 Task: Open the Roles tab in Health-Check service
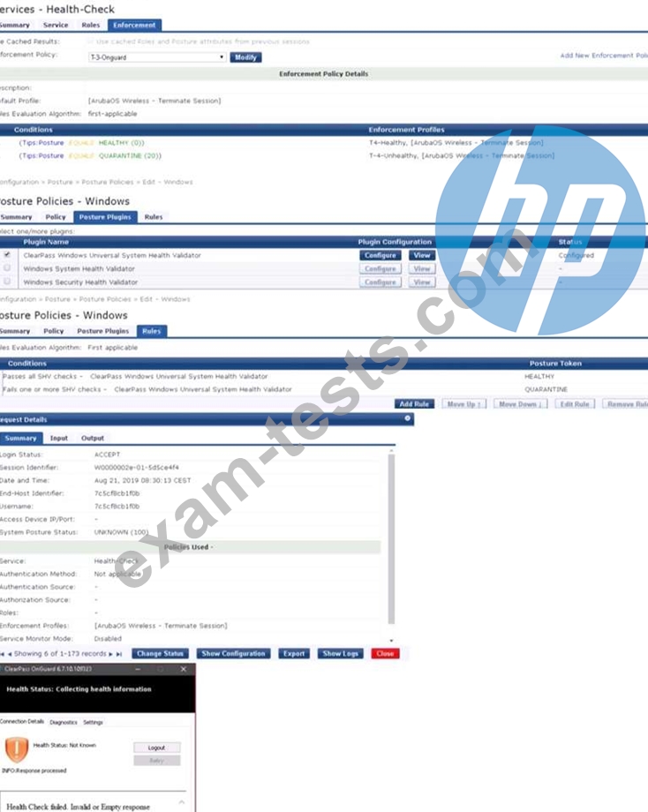coord(91,25)
